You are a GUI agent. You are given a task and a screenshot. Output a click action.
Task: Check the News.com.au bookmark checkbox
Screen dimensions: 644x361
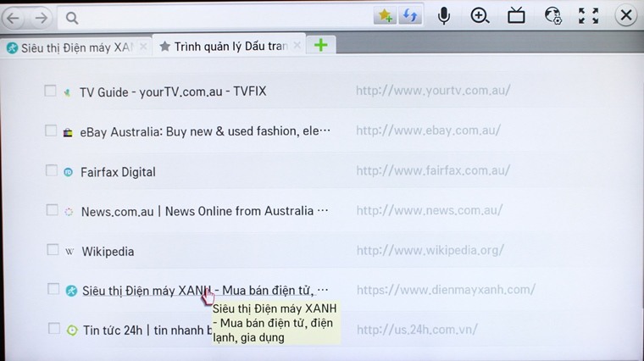click(x=52, y=210)
